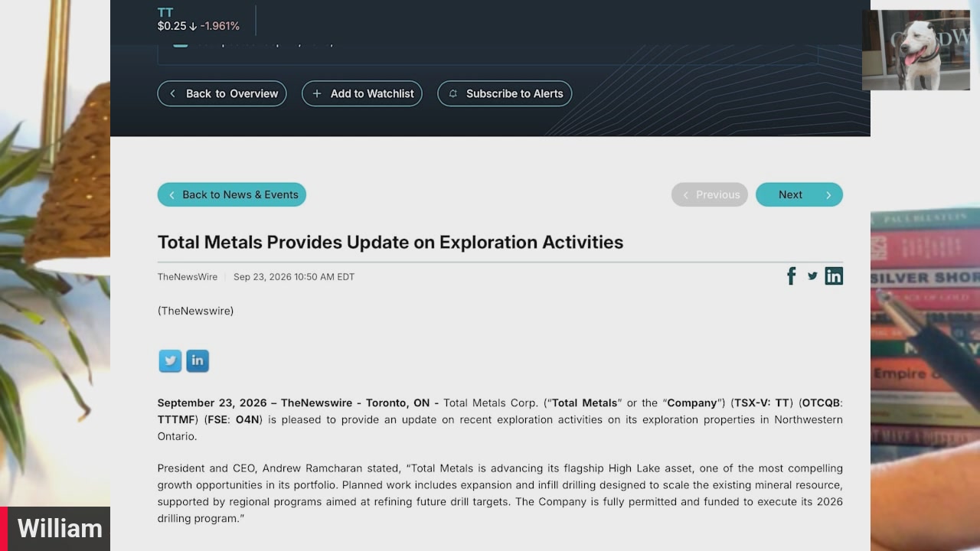Click the dog webcam thumbnail
980x551 pixels.
916,51
